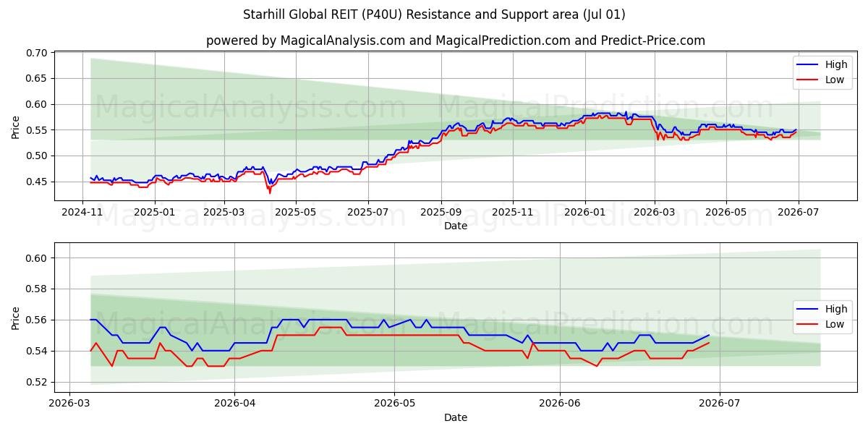Click the 0.60 price tick on top chart

coord(37,104)
